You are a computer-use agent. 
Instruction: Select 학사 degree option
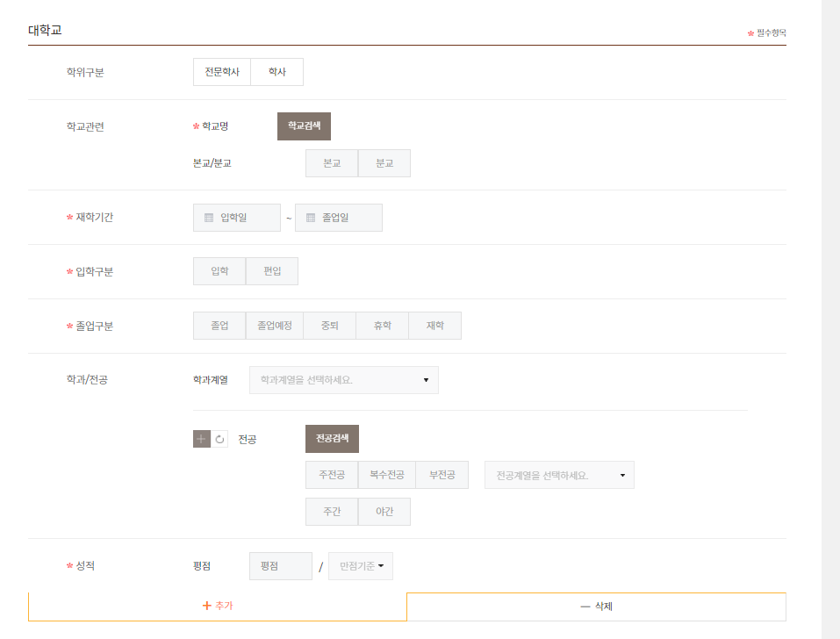click(277, 72)
